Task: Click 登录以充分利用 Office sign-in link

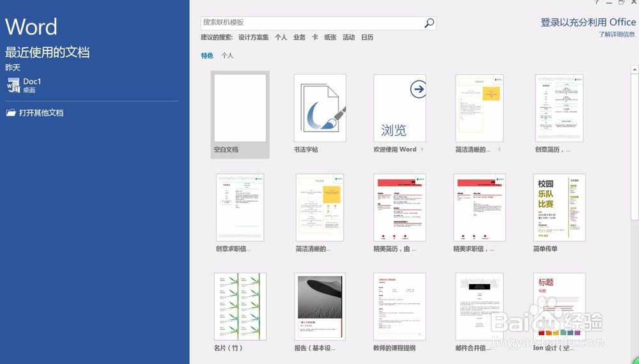Action: (x=588, y=22)
